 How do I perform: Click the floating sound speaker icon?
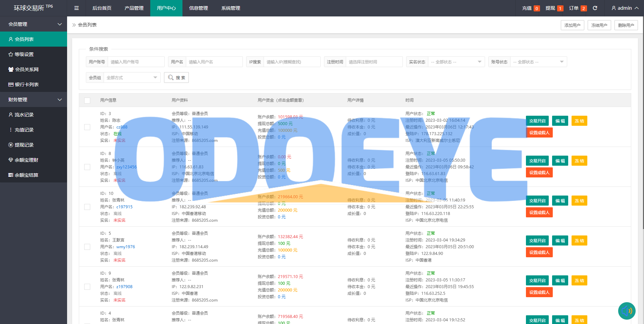(627, 311)
